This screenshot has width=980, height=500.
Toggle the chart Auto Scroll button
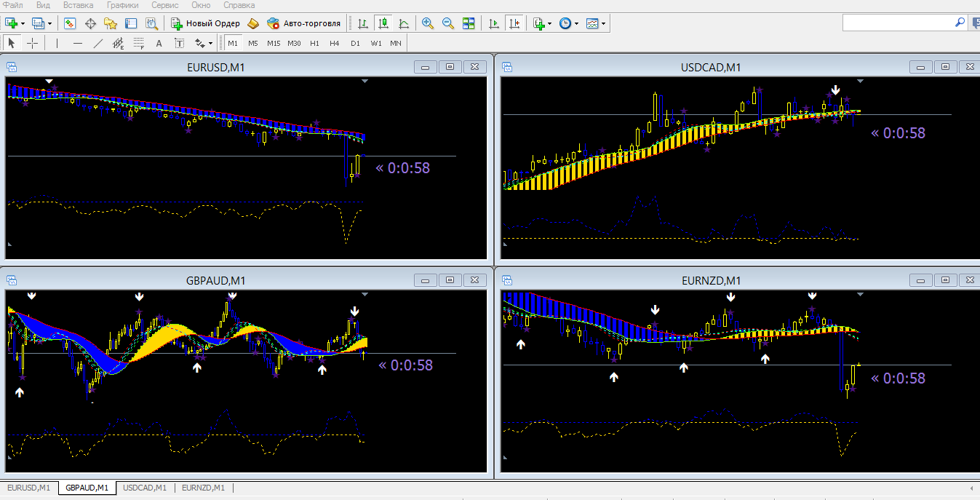(495, 23)
